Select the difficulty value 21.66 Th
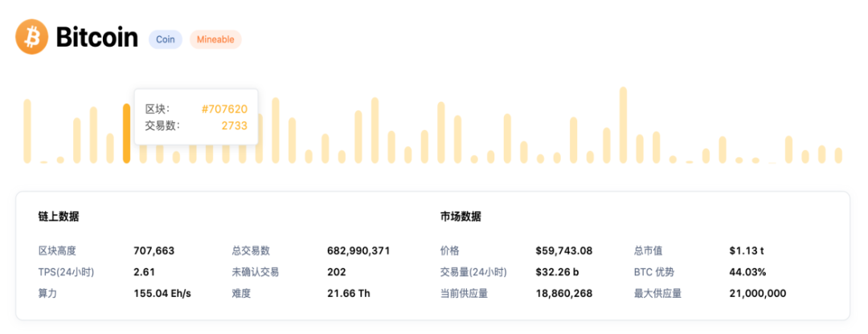This screenshot has width=868, height=334. point(349,294)
